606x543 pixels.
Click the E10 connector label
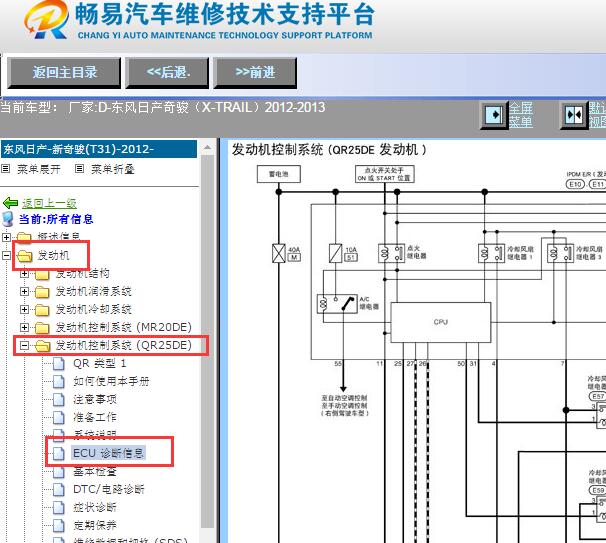click(x=575, y=184)
